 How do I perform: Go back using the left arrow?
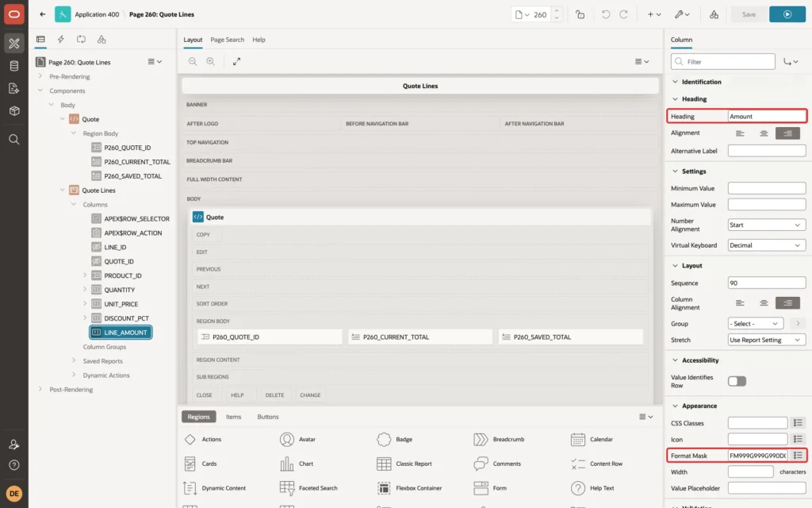pyautogui.click(x=43, y=14)
